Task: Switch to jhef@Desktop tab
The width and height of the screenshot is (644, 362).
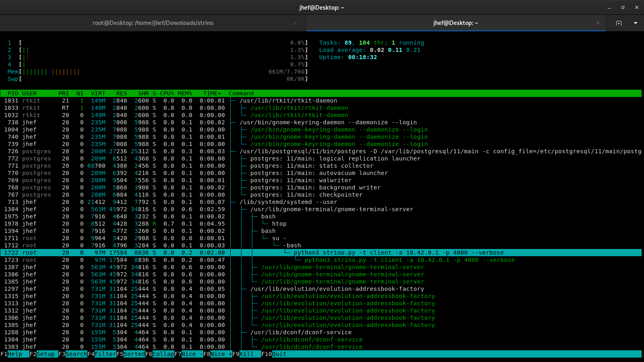Action: 456,23
